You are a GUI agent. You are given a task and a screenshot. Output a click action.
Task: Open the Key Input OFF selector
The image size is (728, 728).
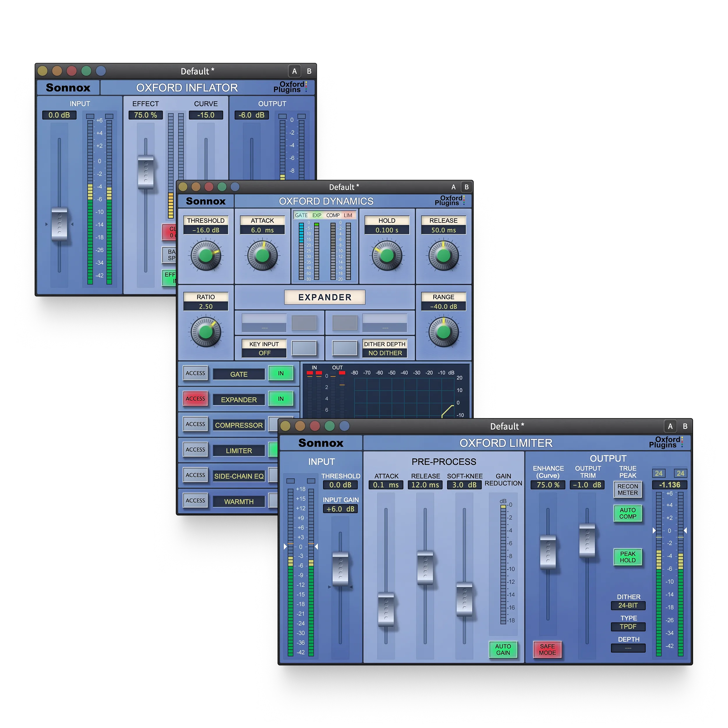click(x=264, y=353)
